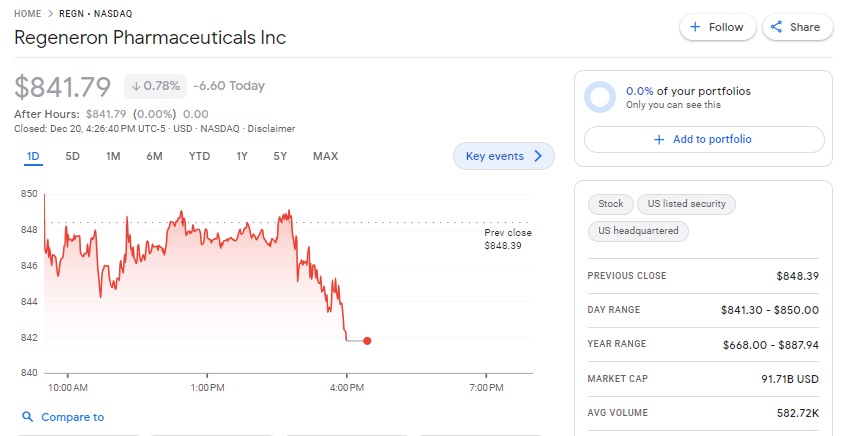Switch to YTD chart view

pyautogui.click(x=199, y=156)
